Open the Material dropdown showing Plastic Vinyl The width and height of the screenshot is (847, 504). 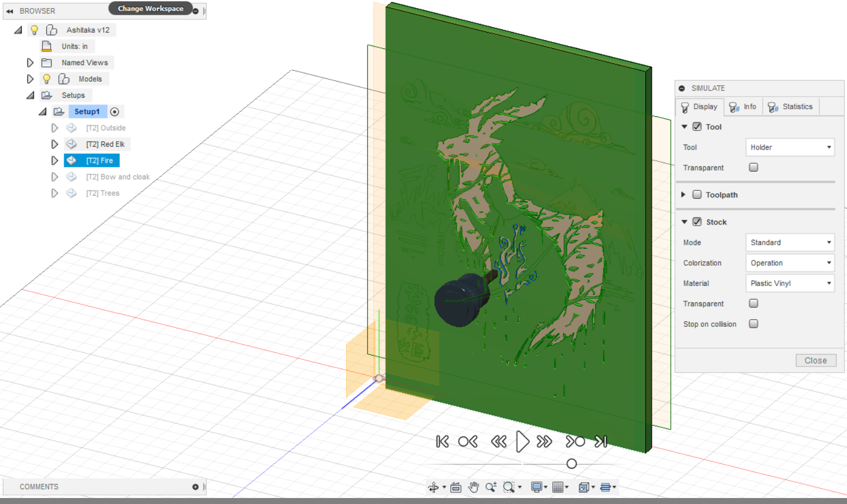pos(790,283)
